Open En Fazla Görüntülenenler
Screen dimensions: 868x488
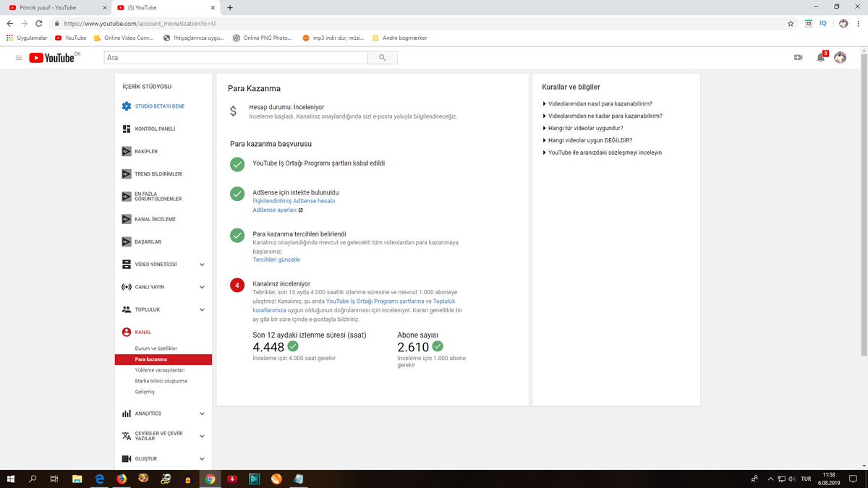coord(158,197)
